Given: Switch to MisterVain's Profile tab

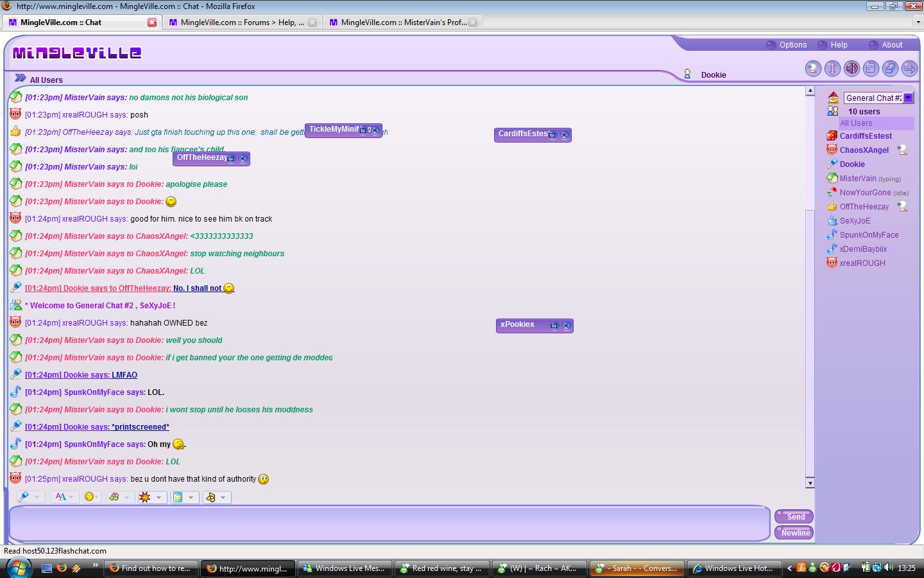Looking at the screenshot, I should point(403,22).
